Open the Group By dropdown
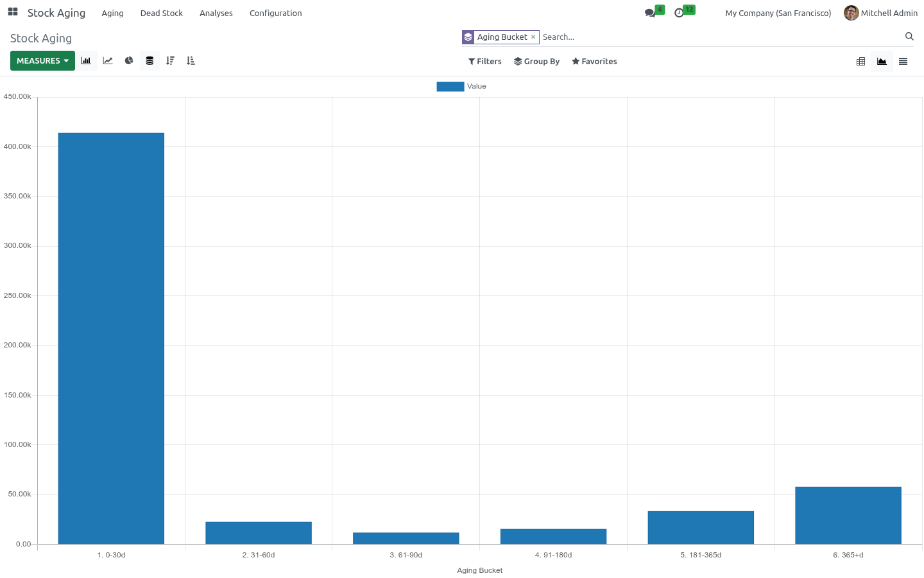 point(537,62)
